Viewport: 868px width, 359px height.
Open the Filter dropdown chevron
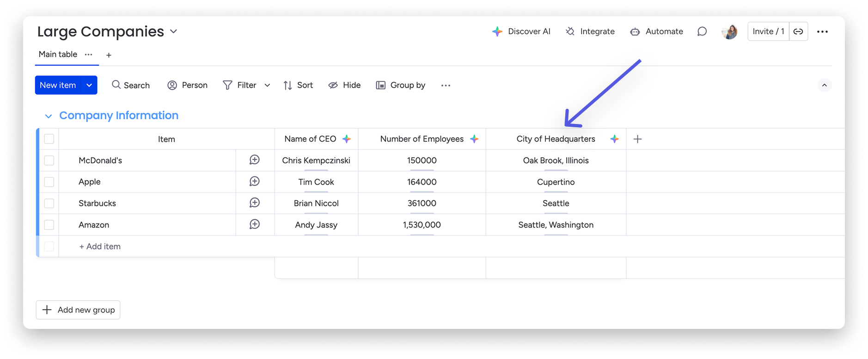(x=267, y=85)
